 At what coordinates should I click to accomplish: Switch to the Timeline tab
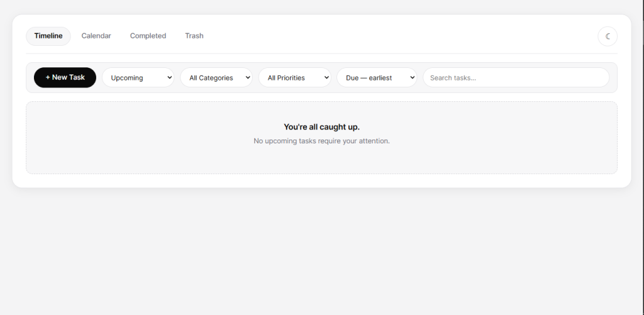click(48, 36)
